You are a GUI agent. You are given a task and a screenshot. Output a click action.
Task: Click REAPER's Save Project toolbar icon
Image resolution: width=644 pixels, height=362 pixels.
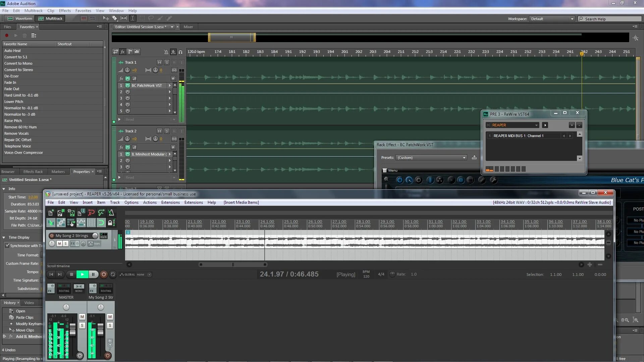click(71, 213)
